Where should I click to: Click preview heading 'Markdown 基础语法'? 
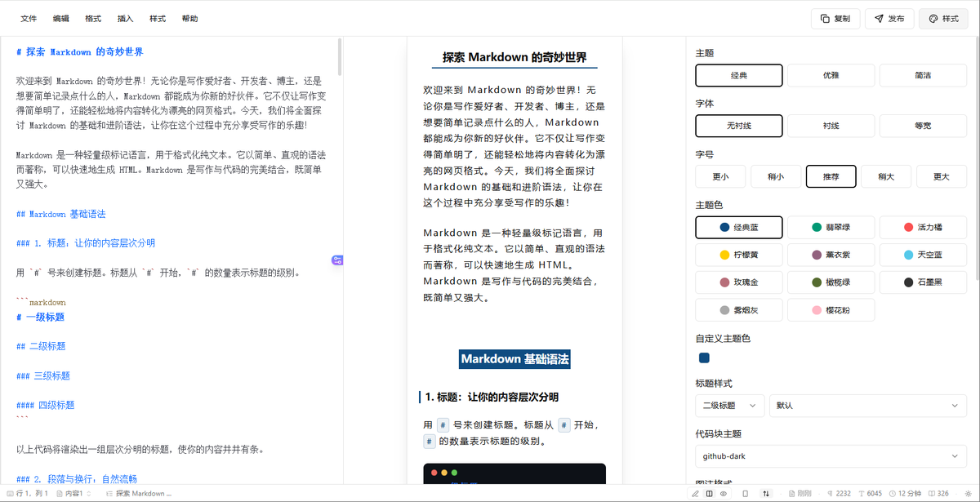click(514, 359)
